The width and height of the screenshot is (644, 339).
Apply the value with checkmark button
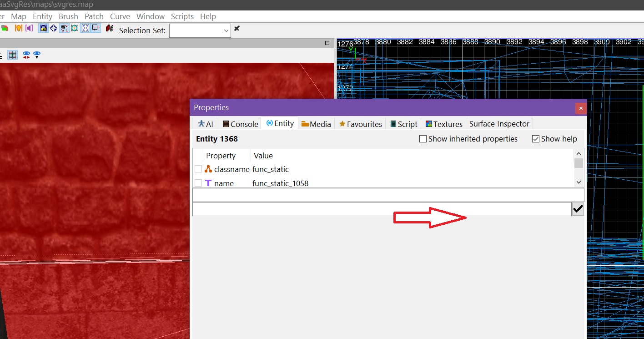tap(578, 209)
